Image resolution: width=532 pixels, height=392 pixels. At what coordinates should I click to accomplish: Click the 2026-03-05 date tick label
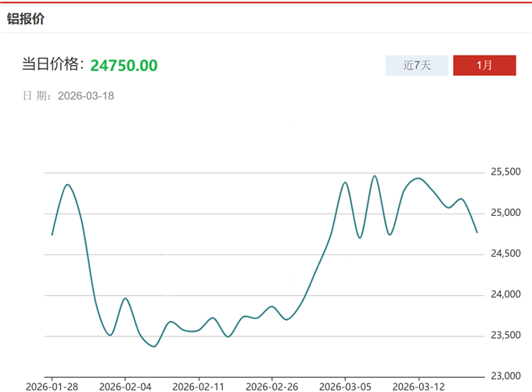[344, 386]
